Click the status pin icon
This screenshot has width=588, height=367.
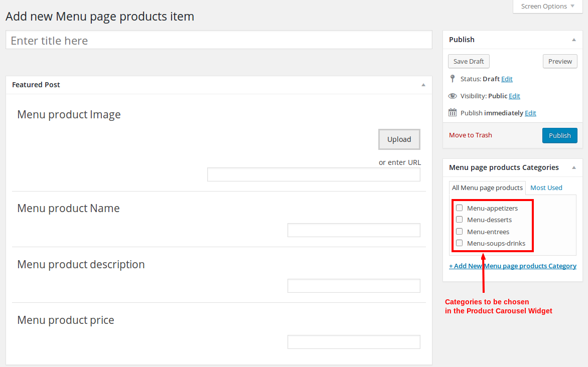[x=453, y=79]
